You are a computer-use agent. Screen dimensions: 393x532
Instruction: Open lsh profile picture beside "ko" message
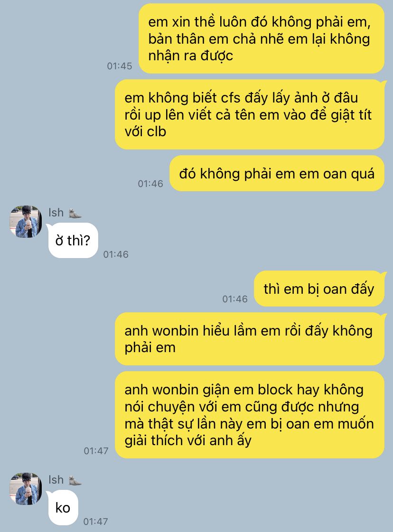tap(26, 488)
